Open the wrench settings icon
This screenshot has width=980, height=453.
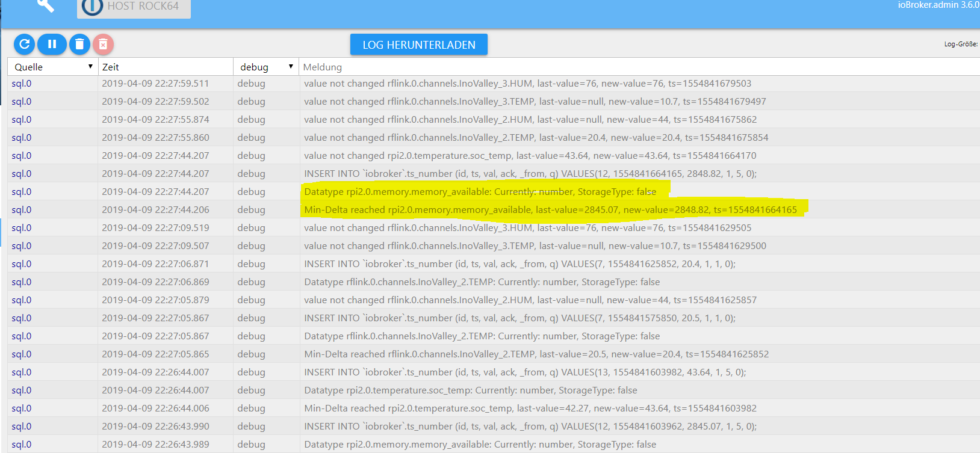click(46, 5)
